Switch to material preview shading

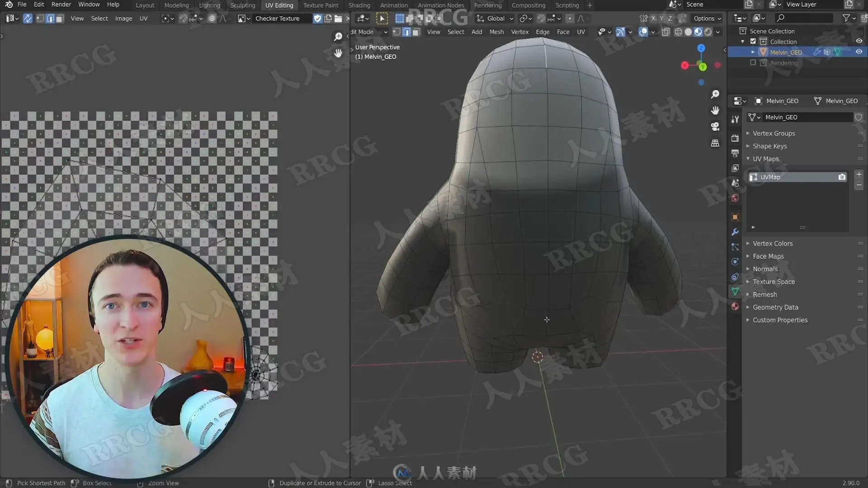tap(698, 32)
